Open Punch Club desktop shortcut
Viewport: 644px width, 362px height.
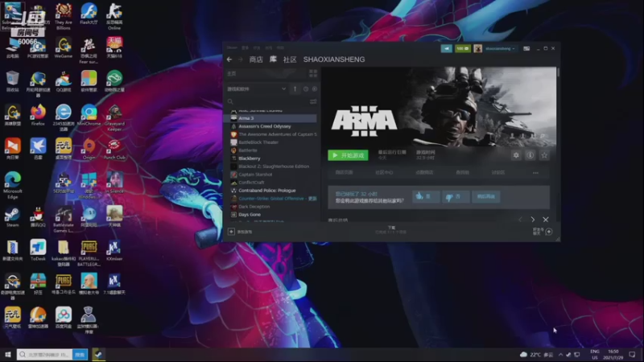[114, 149]
